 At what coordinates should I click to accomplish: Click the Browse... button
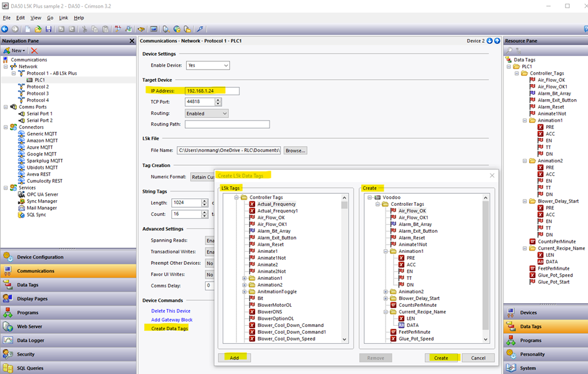[295, 151]
